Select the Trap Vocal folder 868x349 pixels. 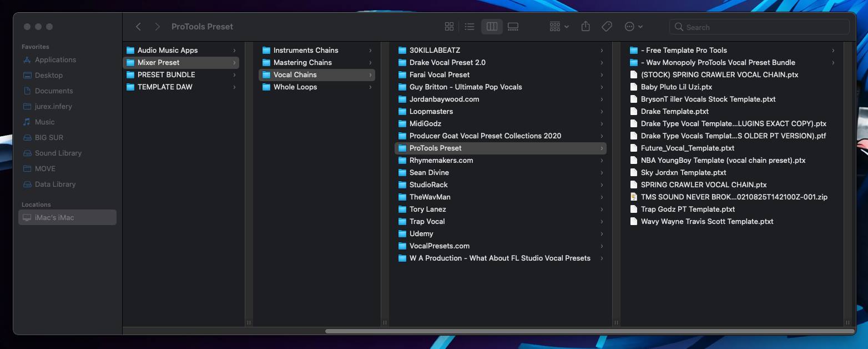[501, 221]
